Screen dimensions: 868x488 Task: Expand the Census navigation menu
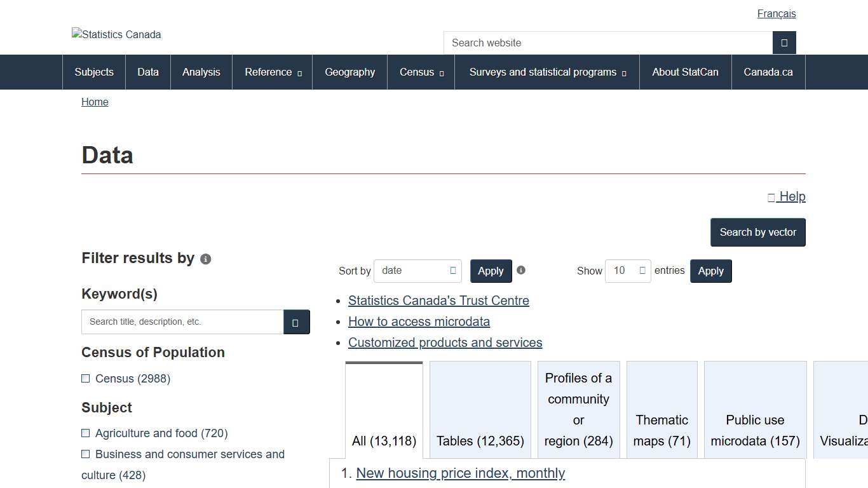pyautogui.click(x=421, y=72)
